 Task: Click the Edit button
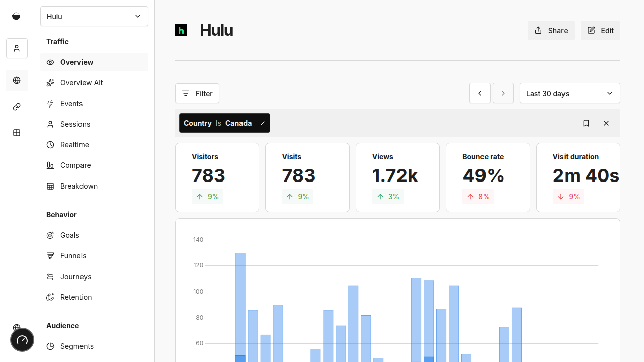(x=600, y=31)
